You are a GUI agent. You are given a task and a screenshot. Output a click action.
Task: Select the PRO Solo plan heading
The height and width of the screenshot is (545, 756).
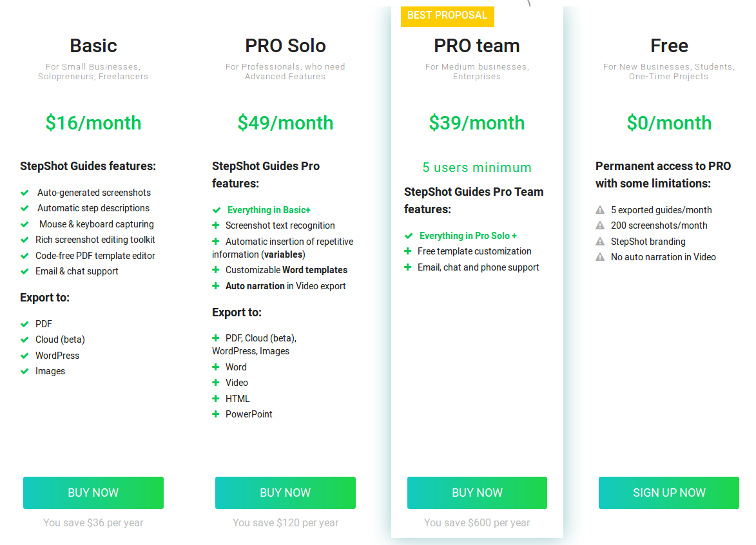tap(285, 46)
